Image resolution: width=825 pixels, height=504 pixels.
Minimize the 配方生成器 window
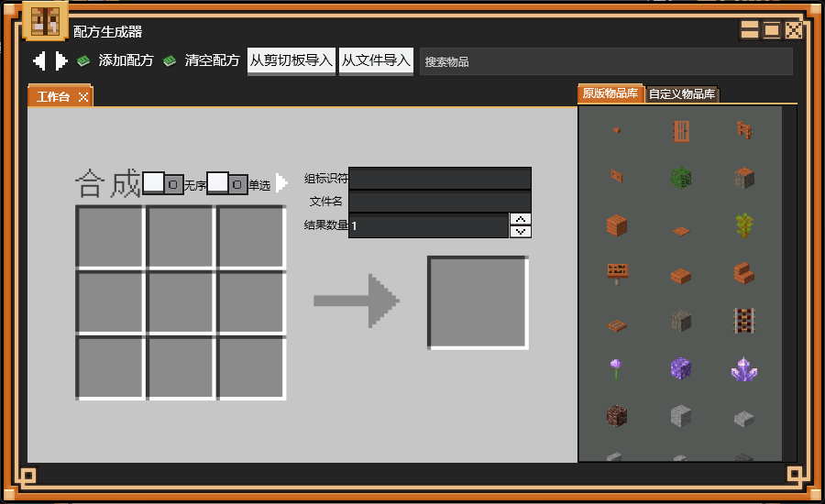[x=750, y=30]
